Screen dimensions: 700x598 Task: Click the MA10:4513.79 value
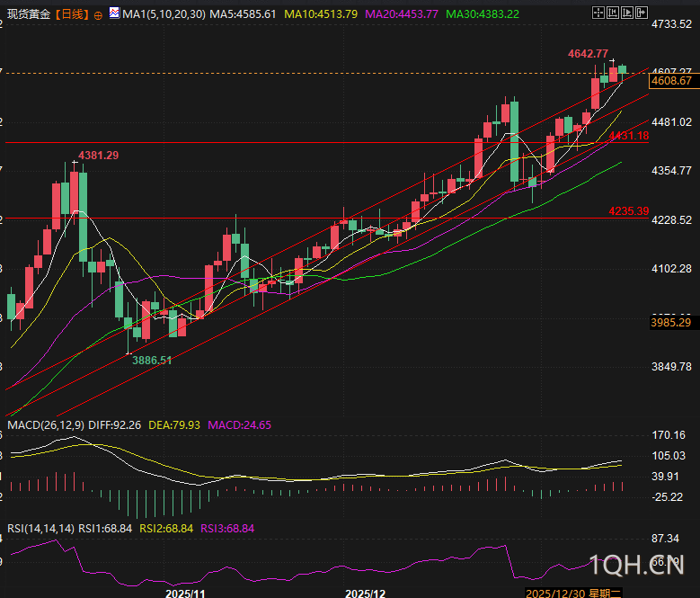321,14
